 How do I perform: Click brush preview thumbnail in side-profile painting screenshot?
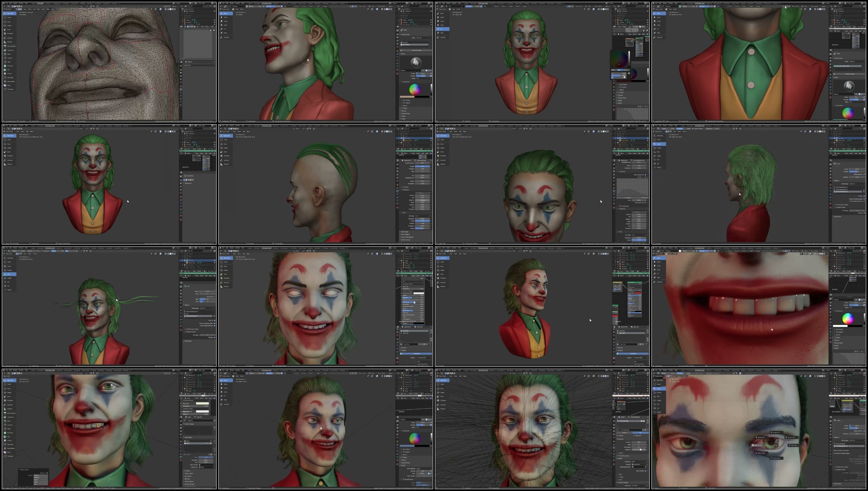click(x=416, y=63)
